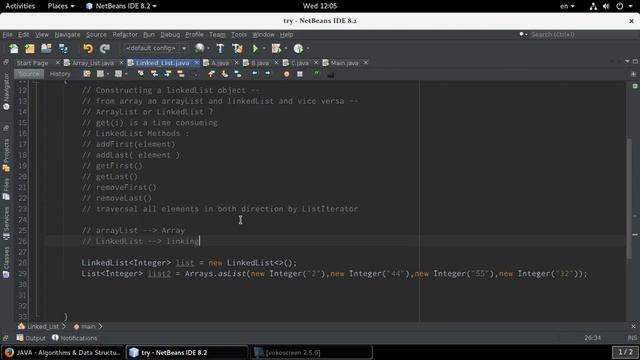Image resolution: width=640 pixels, height=360 pixels.
Task: Open the Output panel
Action: click(x=31, y=338)
